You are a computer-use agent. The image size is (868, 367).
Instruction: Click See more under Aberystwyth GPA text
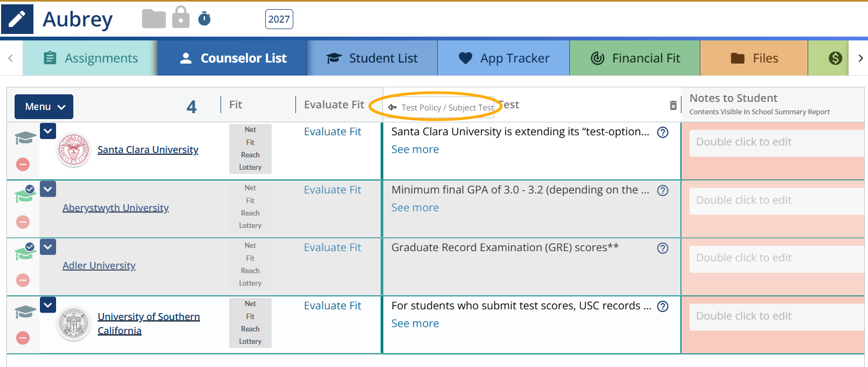click(415, 207)
